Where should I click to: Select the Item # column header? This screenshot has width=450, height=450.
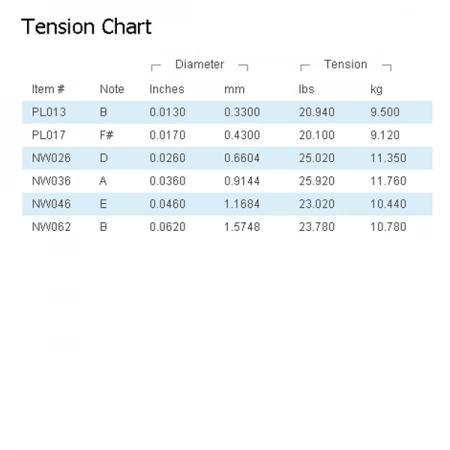click(48, 89)
